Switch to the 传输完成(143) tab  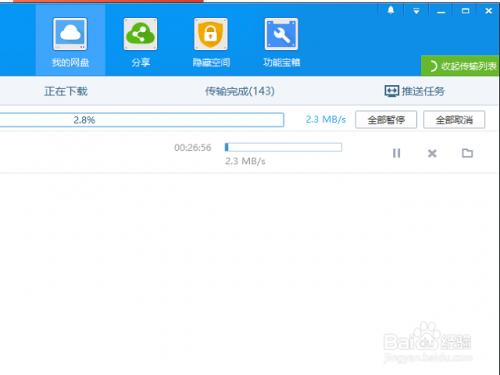pos(240,91)
